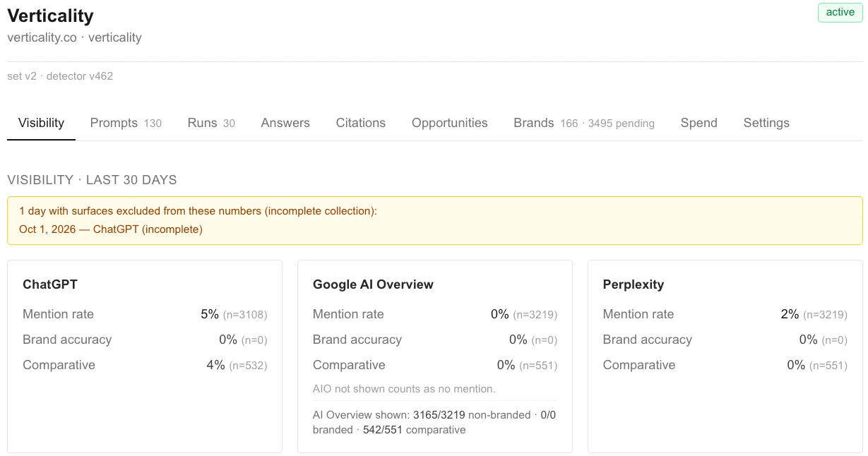Image resolution: width=868 pixels, height=456 pixels.
Task: Select the Google AI Overview card title
Action: click(373, 284)
